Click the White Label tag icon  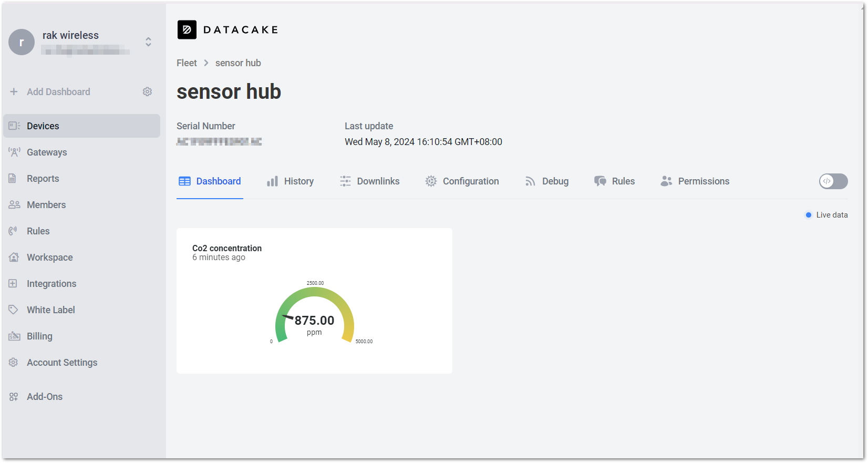tap(13, 310)
